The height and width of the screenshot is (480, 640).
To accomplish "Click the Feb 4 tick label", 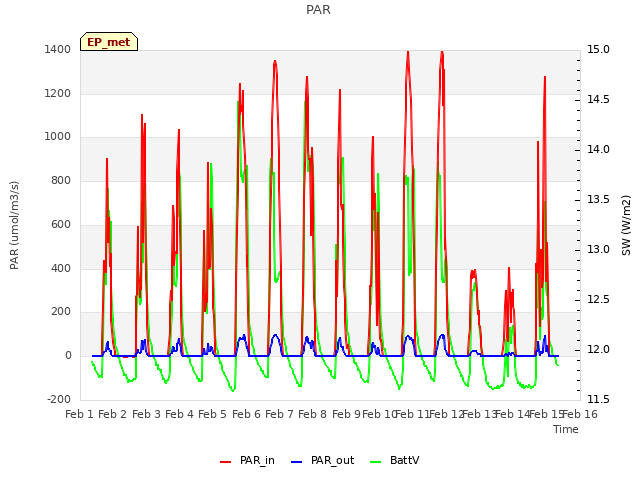I will pos(179,414).
